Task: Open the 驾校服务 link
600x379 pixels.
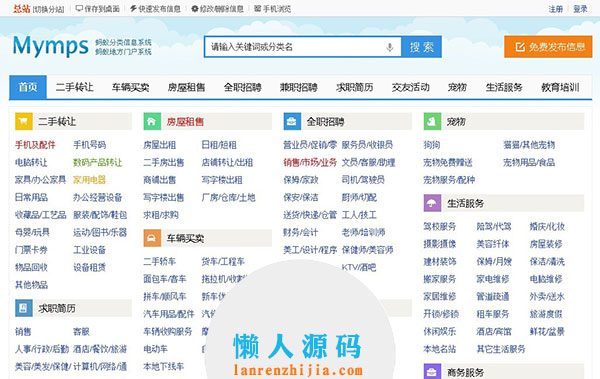Action: [x=440, y=227]
